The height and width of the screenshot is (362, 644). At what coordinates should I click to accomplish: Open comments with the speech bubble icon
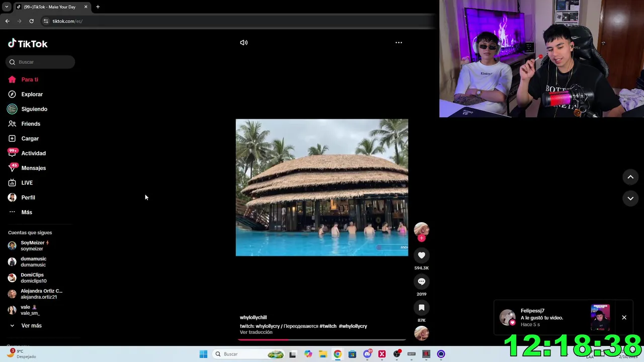(x=422, y=282)
